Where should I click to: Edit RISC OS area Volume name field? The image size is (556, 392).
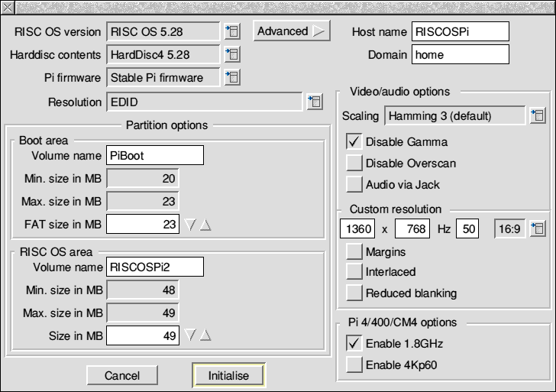pos(155,267)
